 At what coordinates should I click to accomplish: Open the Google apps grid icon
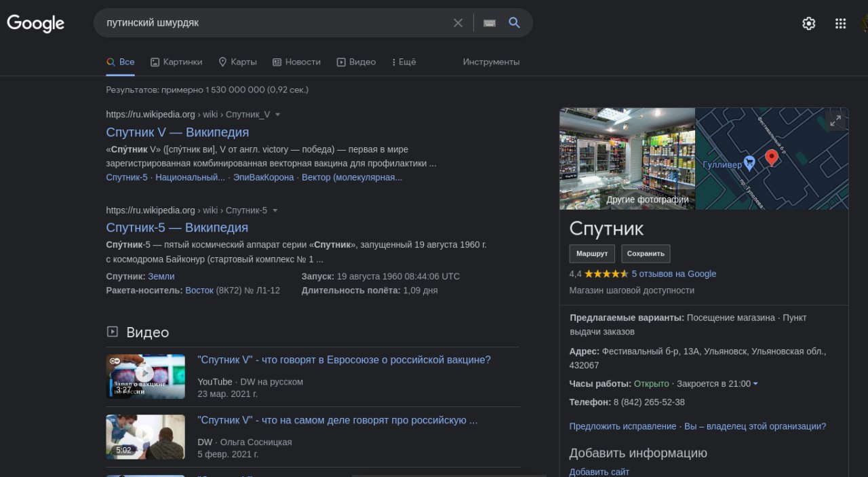(x=841, y=24)
